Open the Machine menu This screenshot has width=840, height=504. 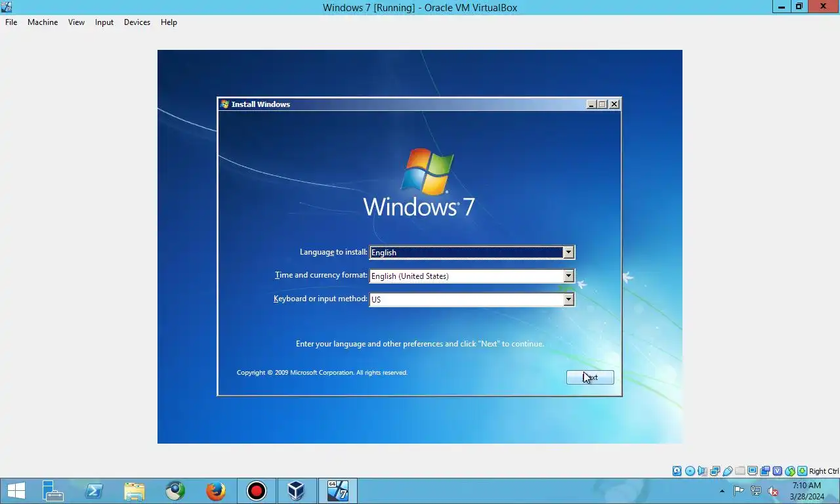point(43,22)
